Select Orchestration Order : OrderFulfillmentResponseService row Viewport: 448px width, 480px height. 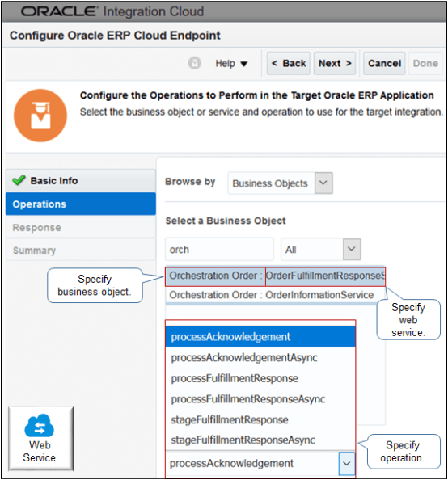point(275,276)
